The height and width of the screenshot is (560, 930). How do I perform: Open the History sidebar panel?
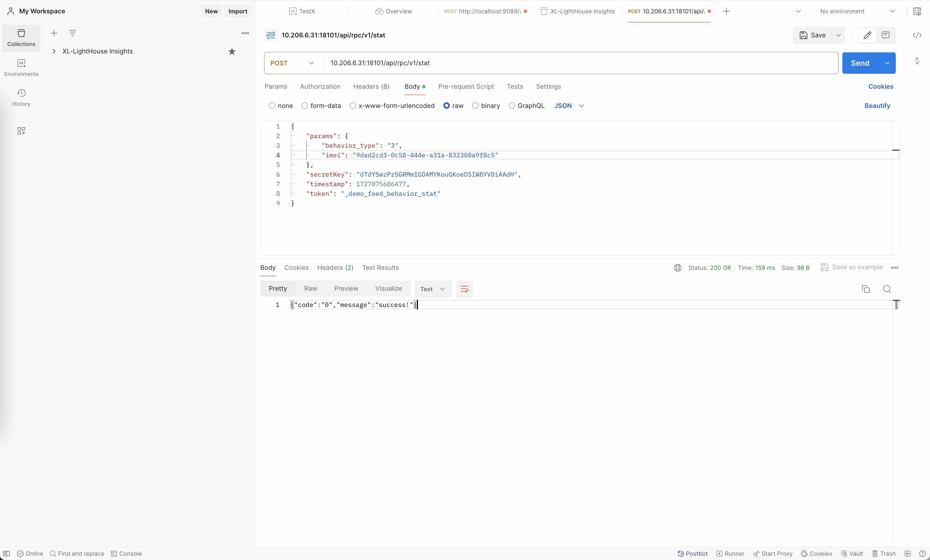[x=21, y=98]
